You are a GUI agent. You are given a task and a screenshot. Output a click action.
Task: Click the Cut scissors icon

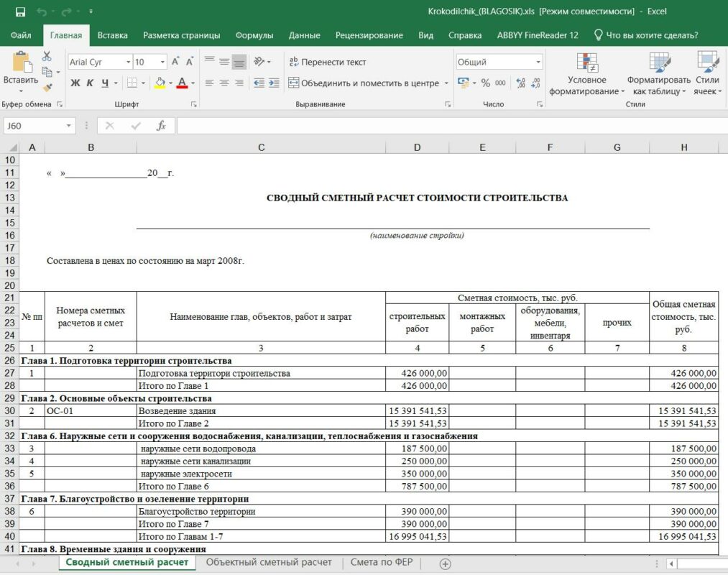[x=47, y=57]
